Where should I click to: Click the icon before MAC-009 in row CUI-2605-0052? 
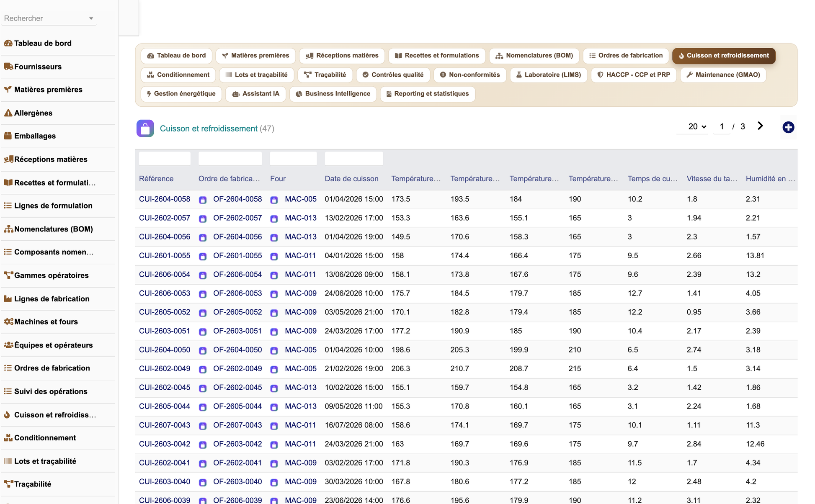coord(274,313)
